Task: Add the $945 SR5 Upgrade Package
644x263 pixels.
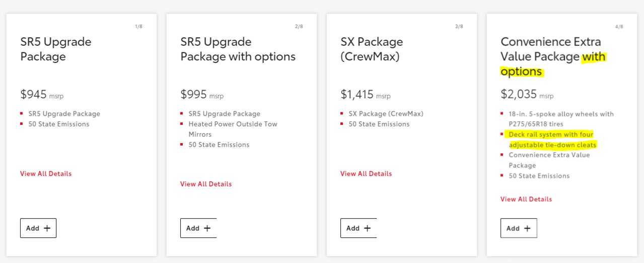Action: pos(38,228)
